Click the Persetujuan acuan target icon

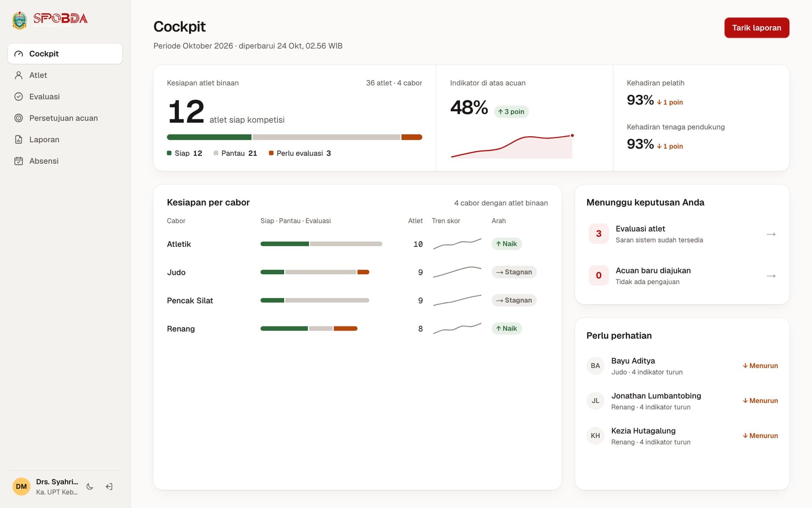pyautogui.click(x=19, y=118)
